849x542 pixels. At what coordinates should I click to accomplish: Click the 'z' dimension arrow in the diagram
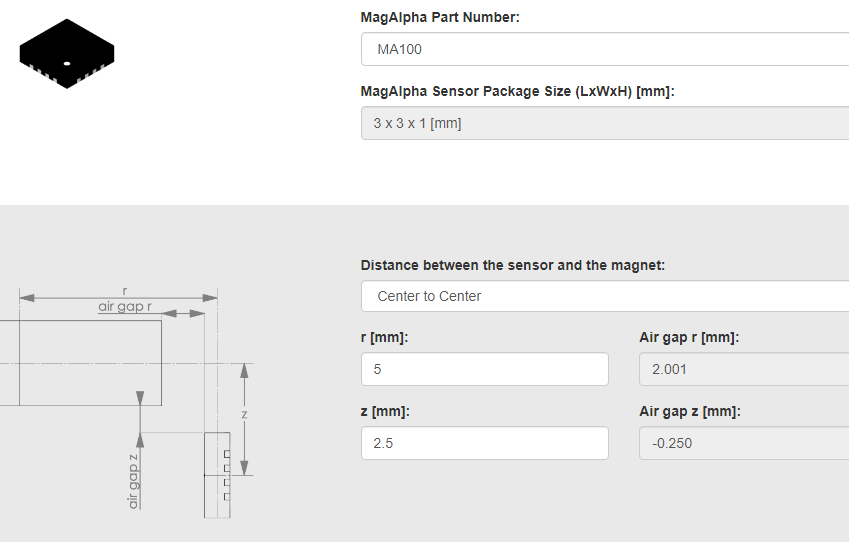pos(244,419)
